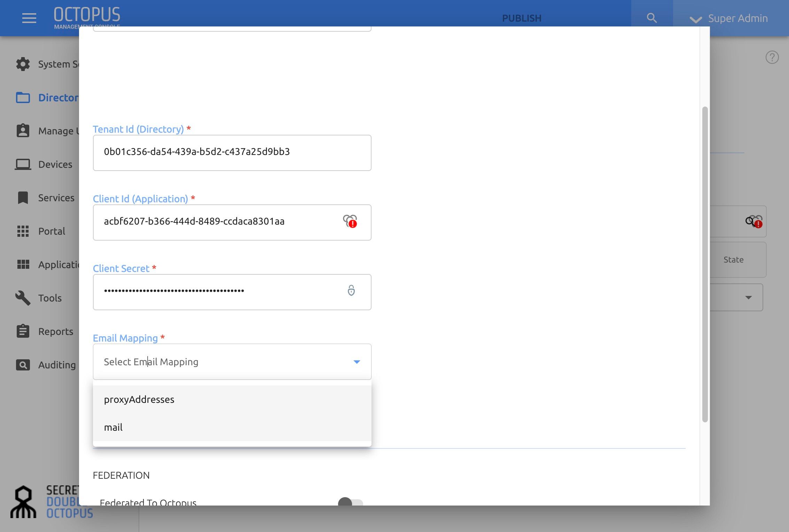The width and height of the screenshot is (789, 532).
Task: Open the background dropdown arrow below State
Action: pos(749,297)
